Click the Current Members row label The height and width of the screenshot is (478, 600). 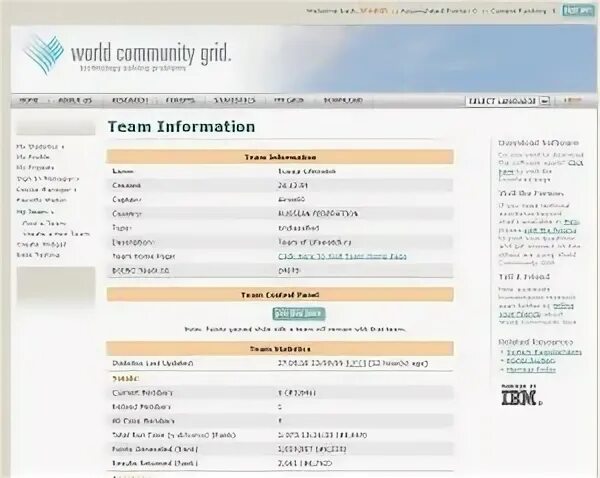coord(142,393)
